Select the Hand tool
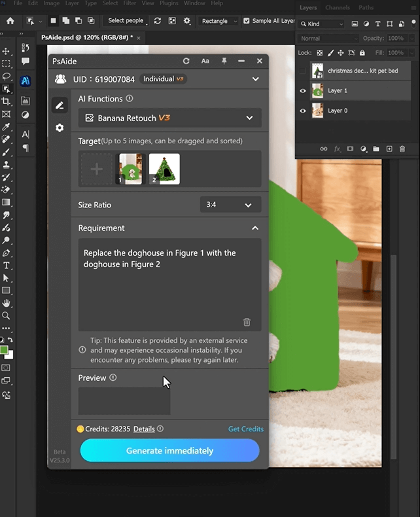420x517 pixels. [x=7, y=303]
